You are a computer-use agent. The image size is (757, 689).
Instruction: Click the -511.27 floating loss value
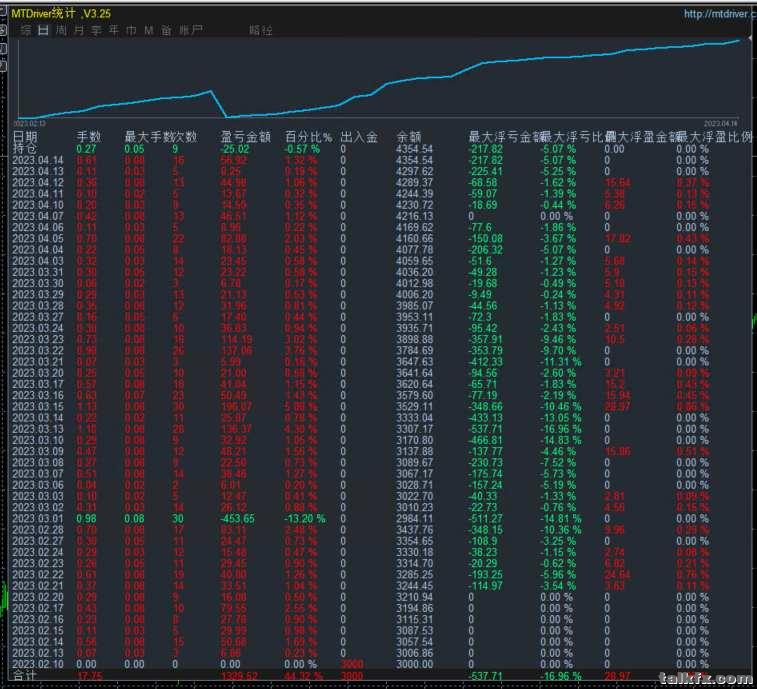pos(486,519)
